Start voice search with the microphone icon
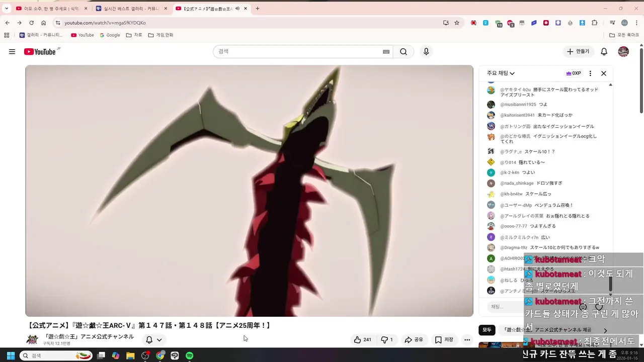Screen dimensions: 644x362 [426, 52]
